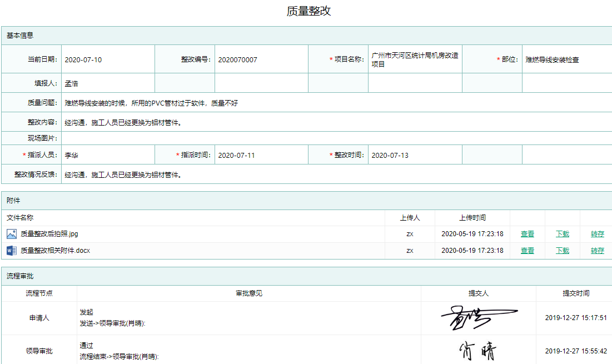Screen dimensions: 612x364
Task: Click the 项目名称 field value
Action: 415,59
